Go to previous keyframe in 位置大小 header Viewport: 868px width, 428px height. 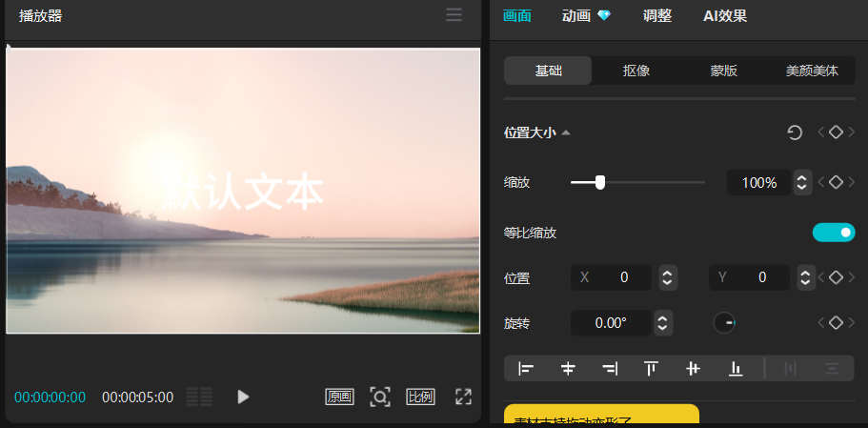click(821, 132)
